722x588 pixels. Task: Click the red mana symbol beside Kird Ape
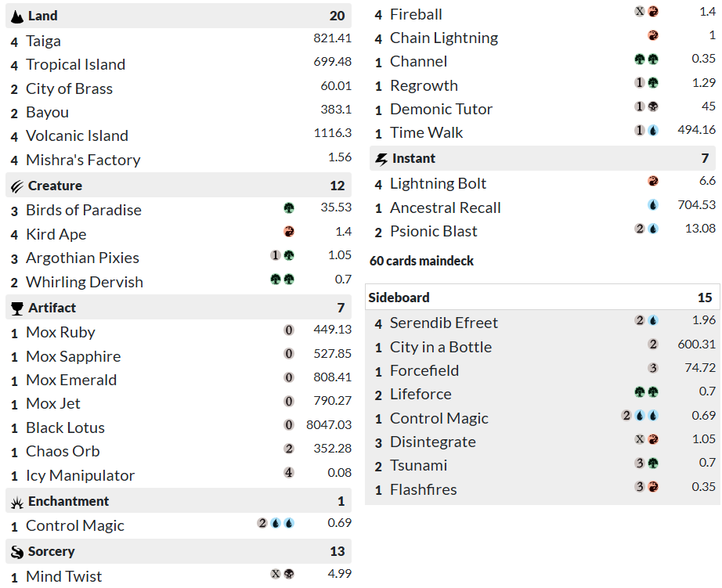(x=289, y=232)
